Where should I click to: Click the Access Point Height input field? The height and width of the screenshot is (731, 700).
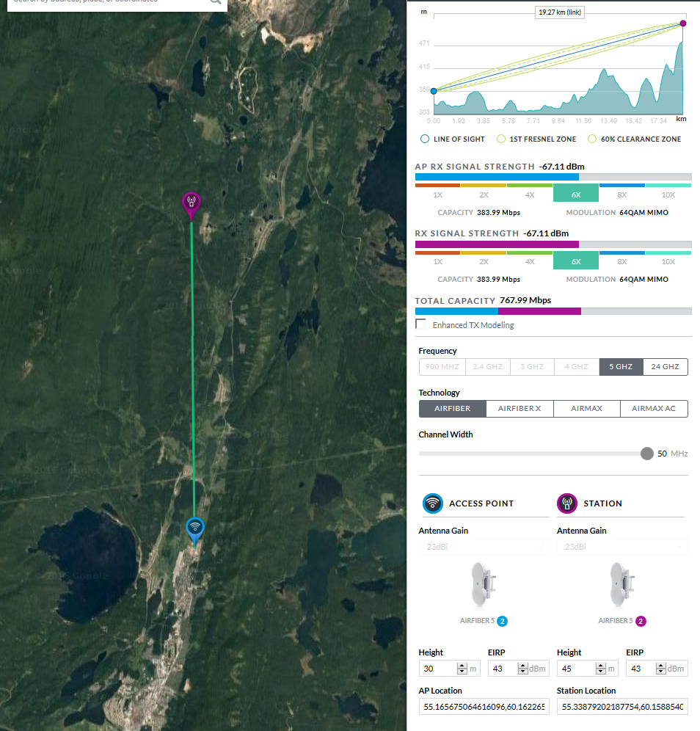[x=449, y=669]
